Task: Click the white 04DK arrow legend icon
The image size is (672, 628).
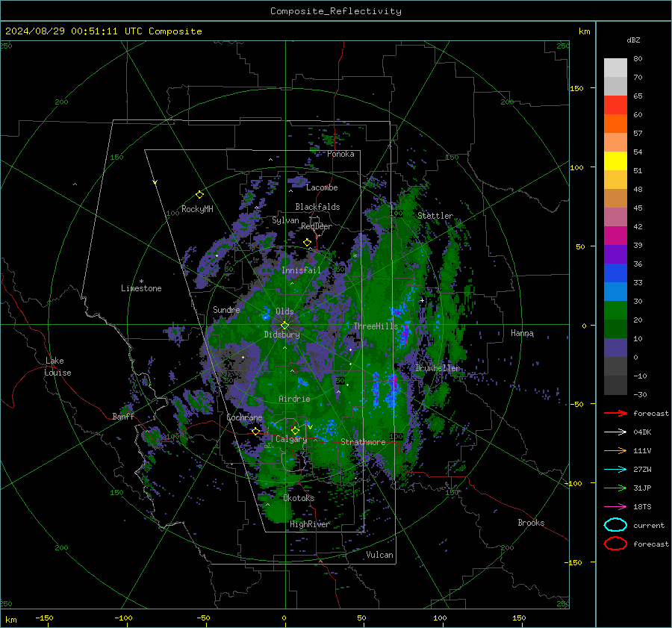Action: [615, 432]
